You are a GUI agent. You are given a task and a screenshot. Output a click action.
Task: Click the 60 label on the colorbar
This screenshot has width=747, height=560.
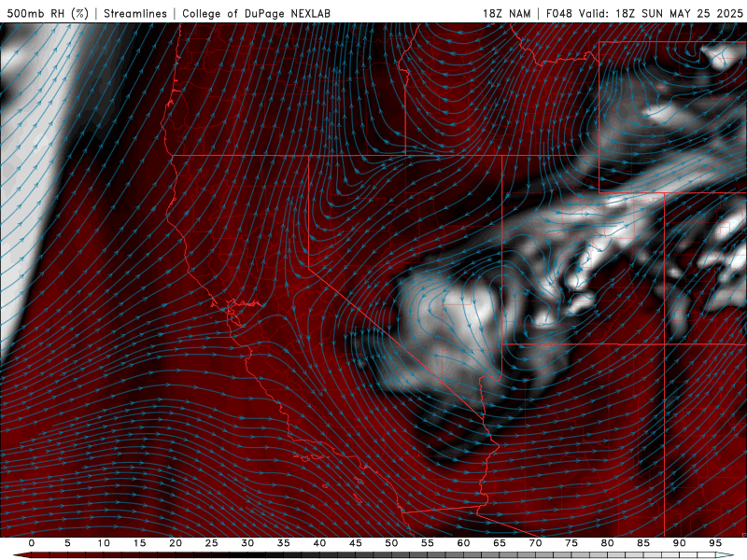click(x=463, y=543)
